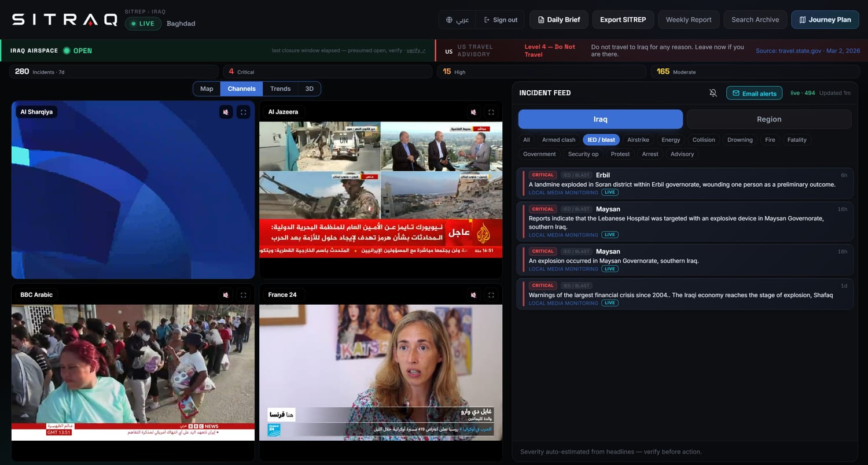The height and width of the screenshot is (465, 868).
Task: Filter feed by Protest
Action: click(x=620, y=154)
